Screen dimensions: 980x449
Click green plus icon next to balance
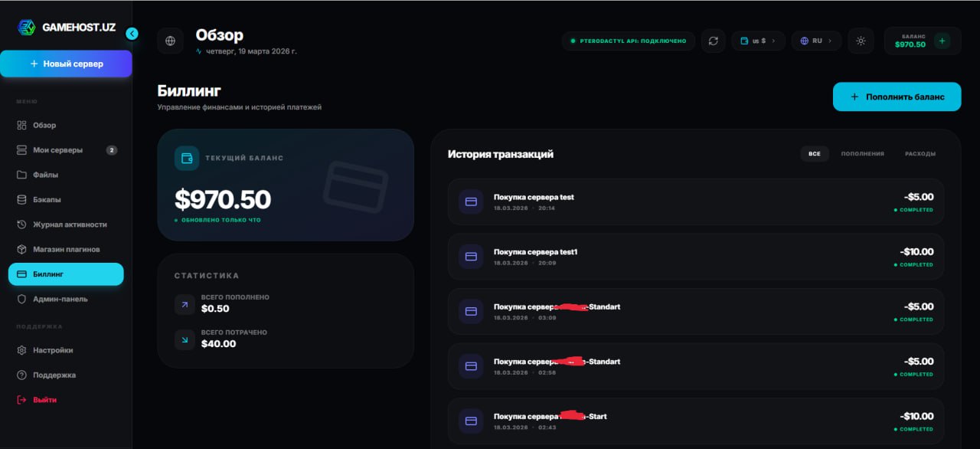(x=942, y=41)
